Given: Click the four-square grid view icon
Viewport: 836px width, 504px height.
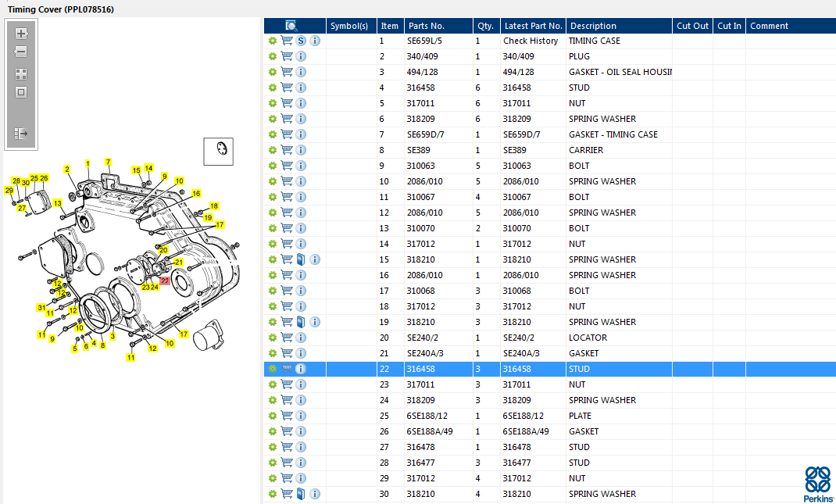Looking at the screenshot, I should pos(21,74).
